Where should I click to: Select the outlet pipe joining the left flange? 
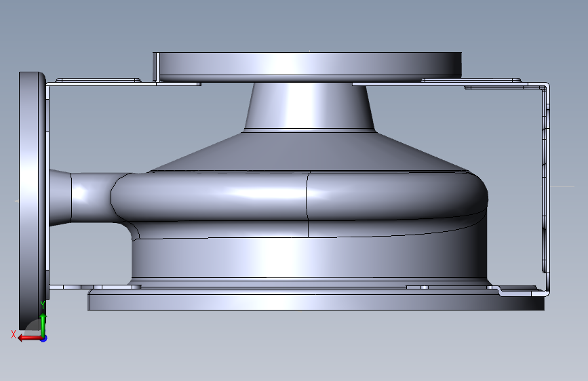click(81, 197)
